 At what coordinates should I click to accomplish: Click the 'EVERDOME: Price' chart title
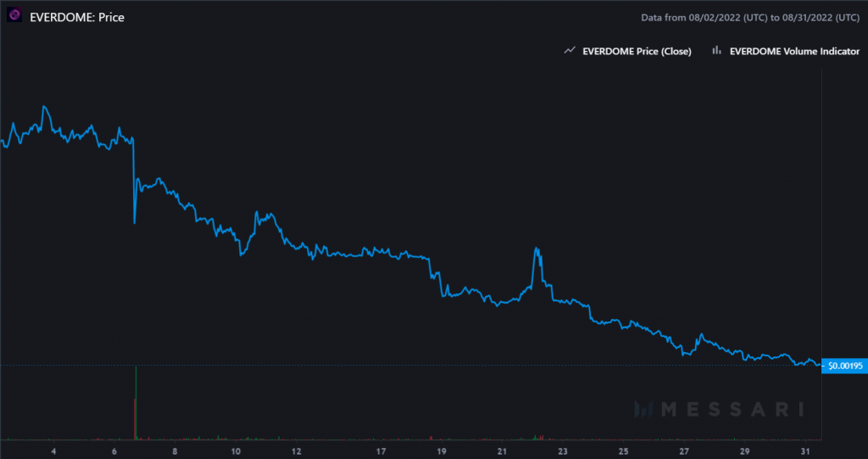click(x=77, y=17)
